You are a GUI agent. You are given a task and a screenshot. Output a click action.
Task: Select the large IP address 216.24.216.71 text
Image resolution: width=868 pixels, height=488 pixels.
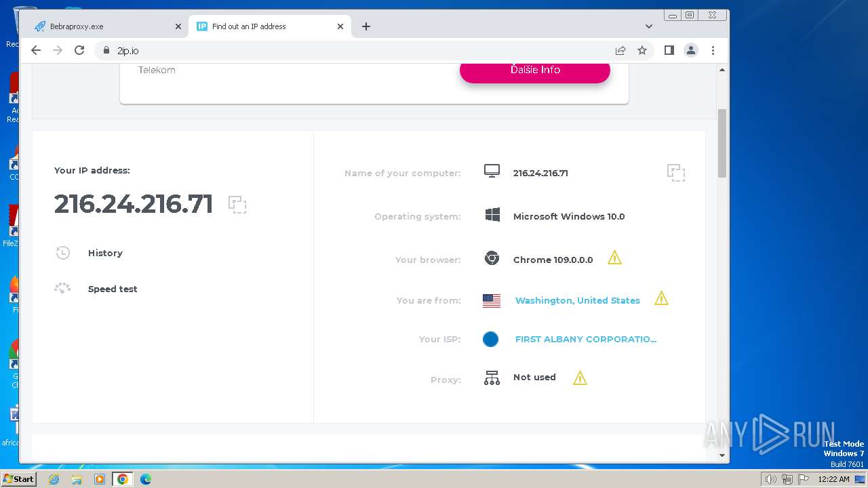pyautogui.click(x=134, y=204)
